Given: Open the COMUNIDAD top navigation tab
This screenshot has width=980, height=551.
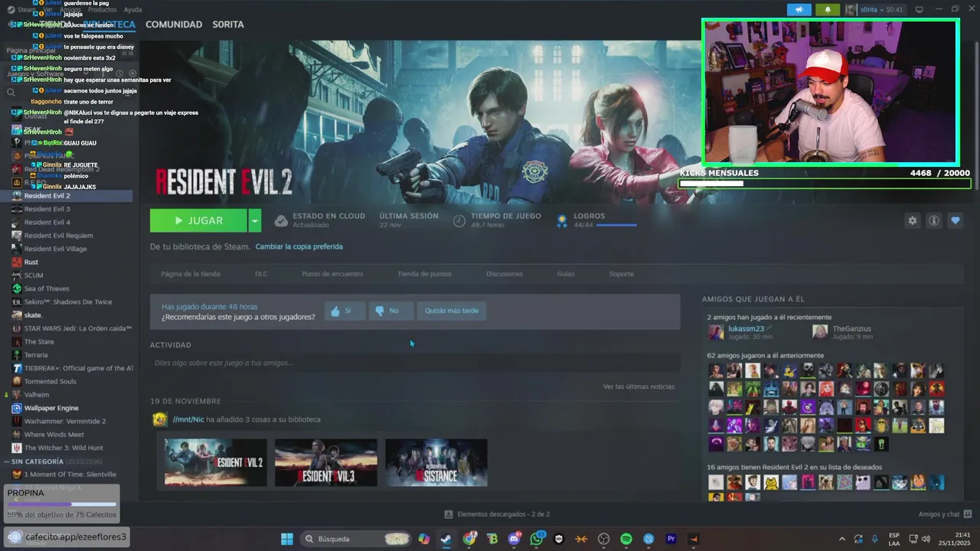Looking at the screenshot, I should point(174,24).
